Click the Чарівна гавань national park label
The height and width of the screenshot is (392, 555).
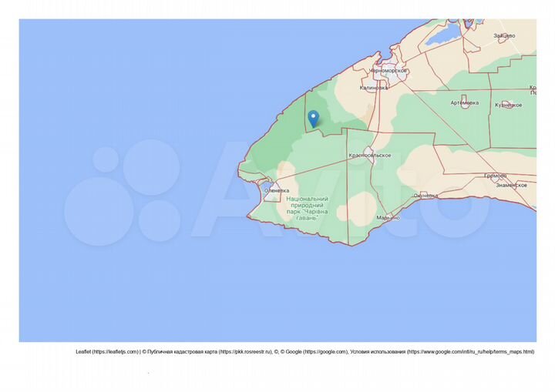click(313, 208)
